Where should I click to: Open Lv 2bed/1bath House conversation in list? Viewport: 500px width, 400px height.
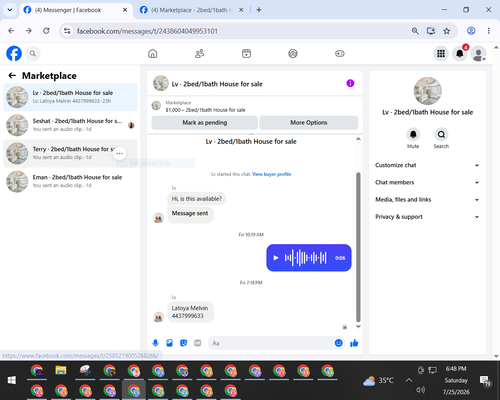70,97
